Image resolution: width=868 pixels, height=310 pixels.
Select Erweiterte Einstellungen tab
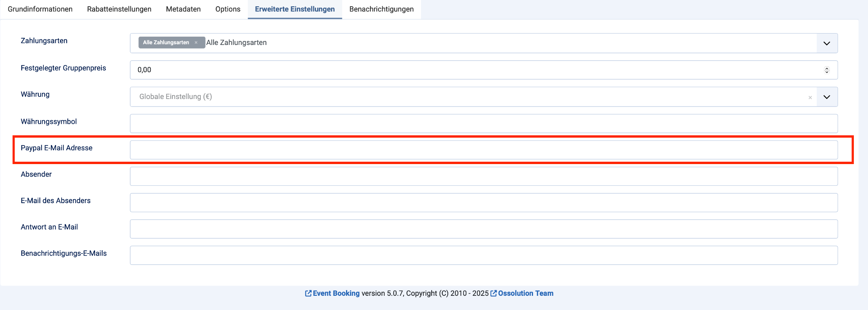295,9
